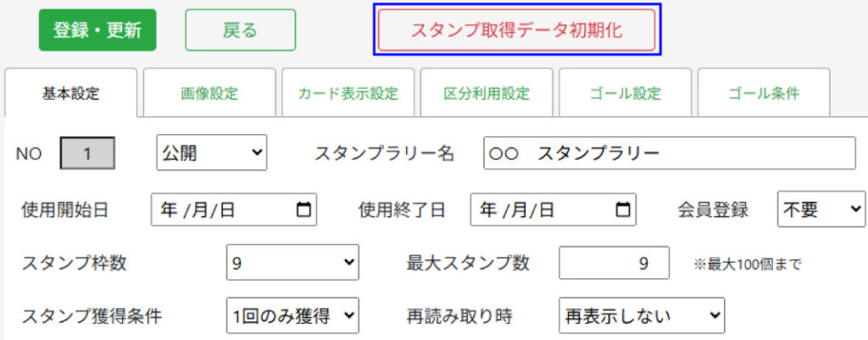
Task: Select the 基本設定 tab
Action: point(71,93)
